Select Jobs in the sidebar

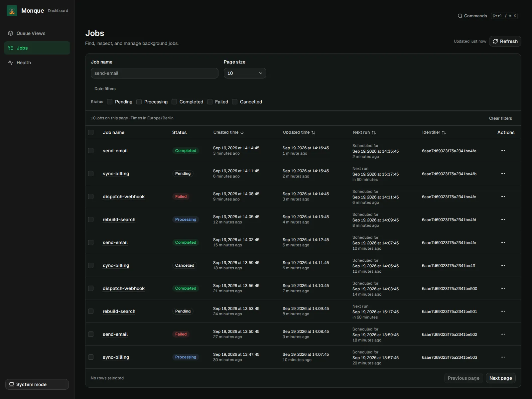(37, 48)
